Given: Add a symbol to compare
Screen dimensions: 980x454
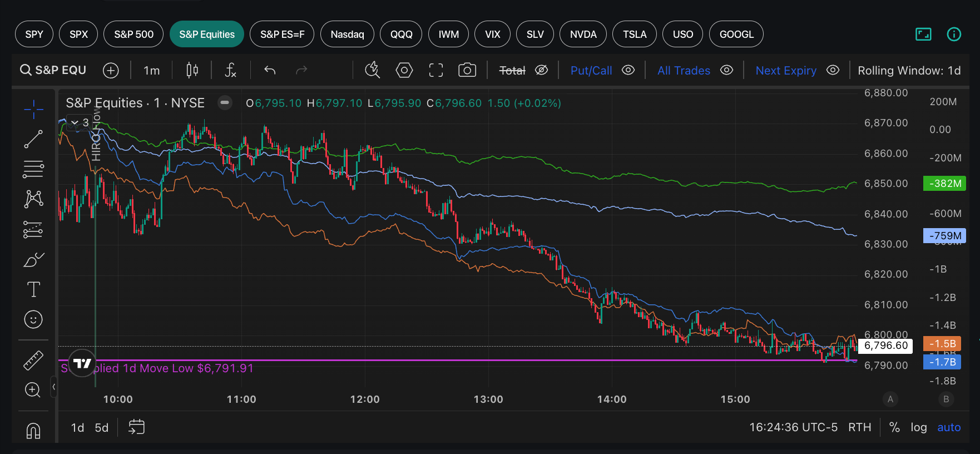Looking at the screenshot, I should click(111, 70).
